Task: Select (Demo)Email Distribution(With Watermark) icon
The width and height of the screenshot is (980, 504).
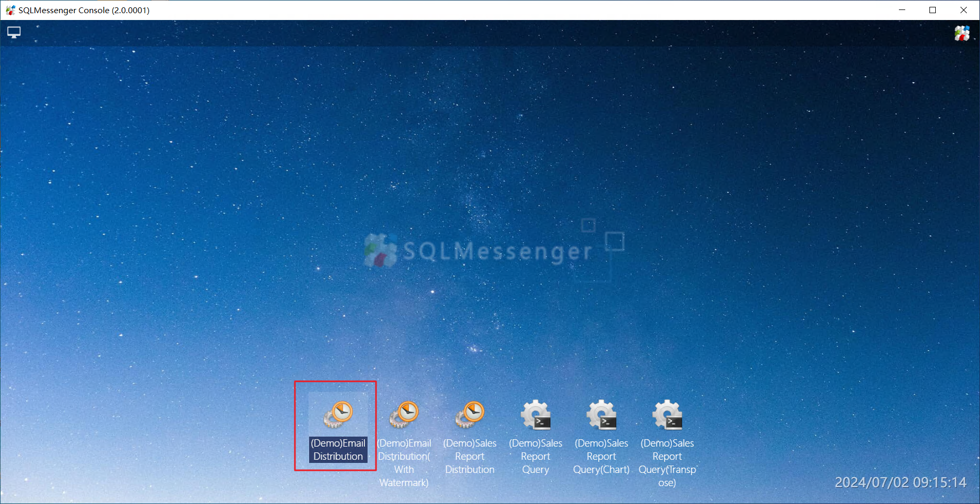Action: (x=404, y=414)
